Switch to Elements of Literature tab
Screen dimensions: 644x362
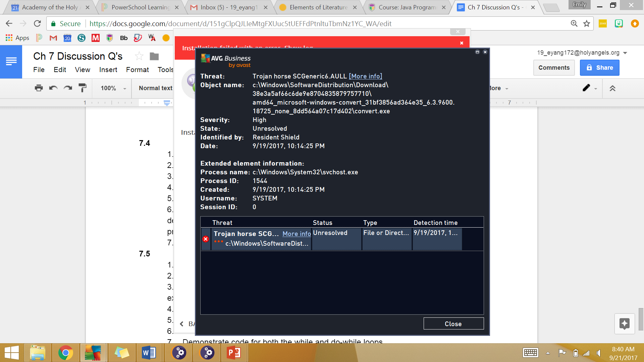[x=318, y=7]
